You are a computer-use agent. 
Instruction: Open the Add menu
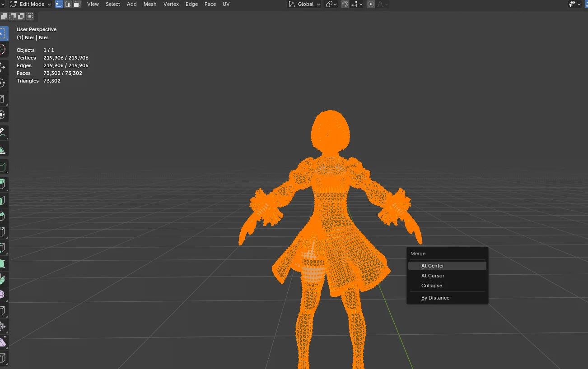132,4
